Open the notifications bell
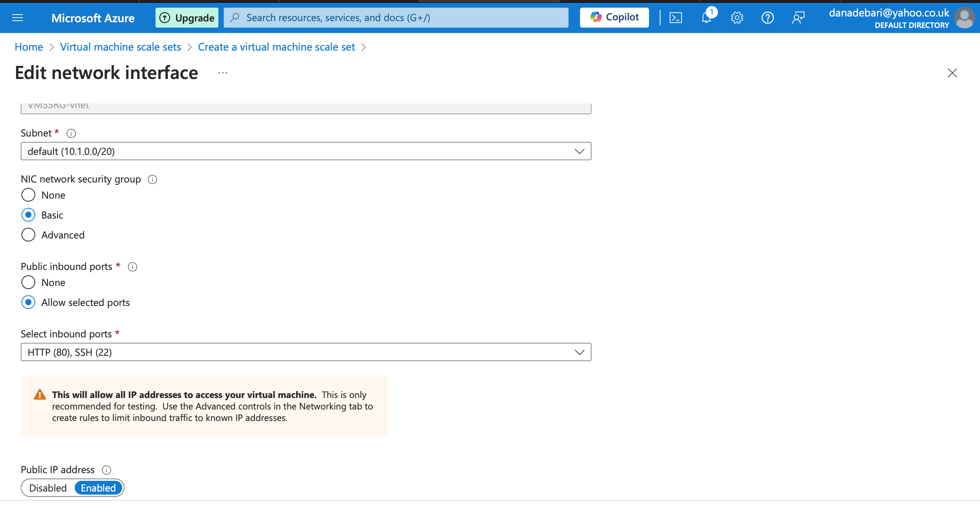Screen dimensions: 980x513 (x=706, y=18)
